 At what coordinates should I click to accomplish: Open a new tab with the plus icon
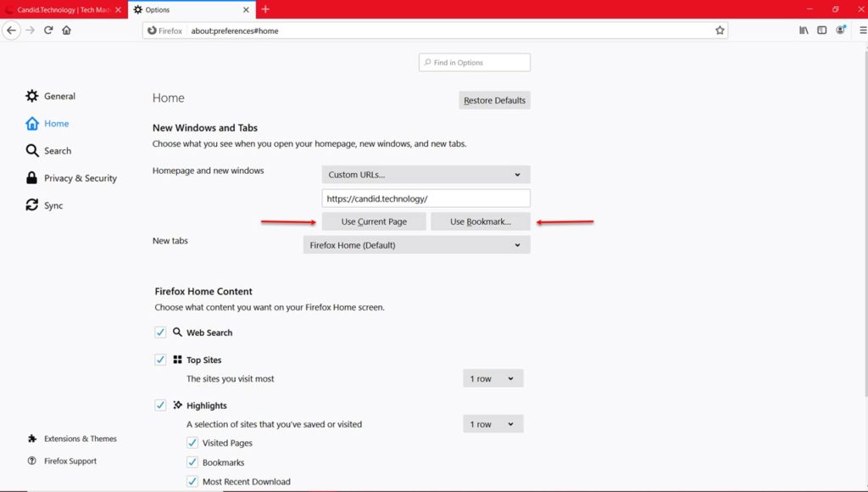(x=265, y=9)
